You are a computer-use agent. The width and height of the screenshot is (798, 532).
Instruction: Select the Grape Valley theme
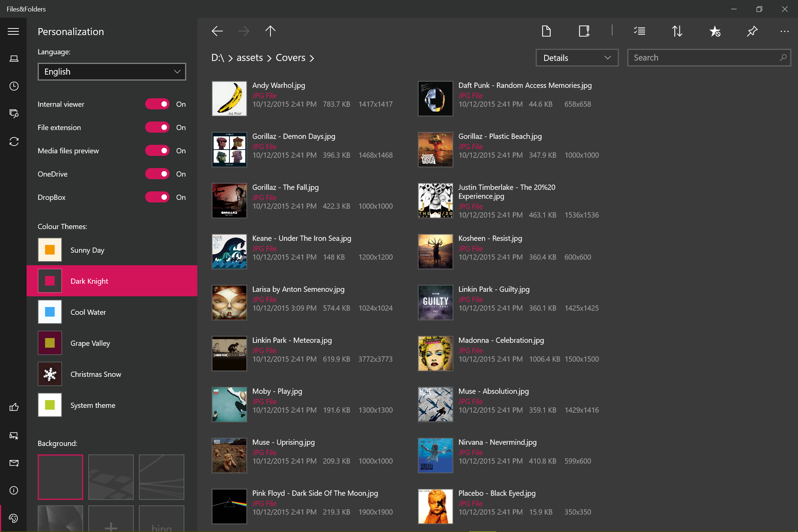tap(112, 343)
